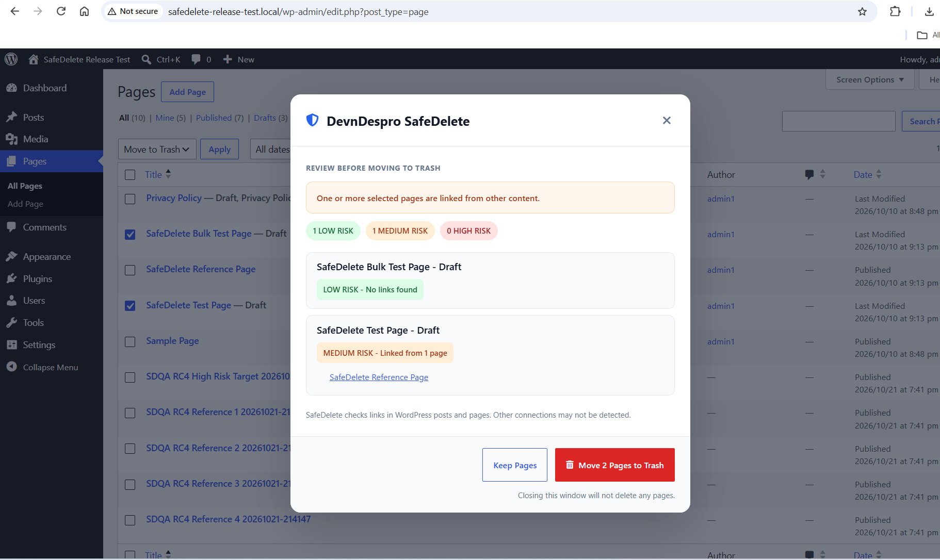Sort pages by the Title column header
Viewport: 940px width, 560px height.
pos(157,175)
